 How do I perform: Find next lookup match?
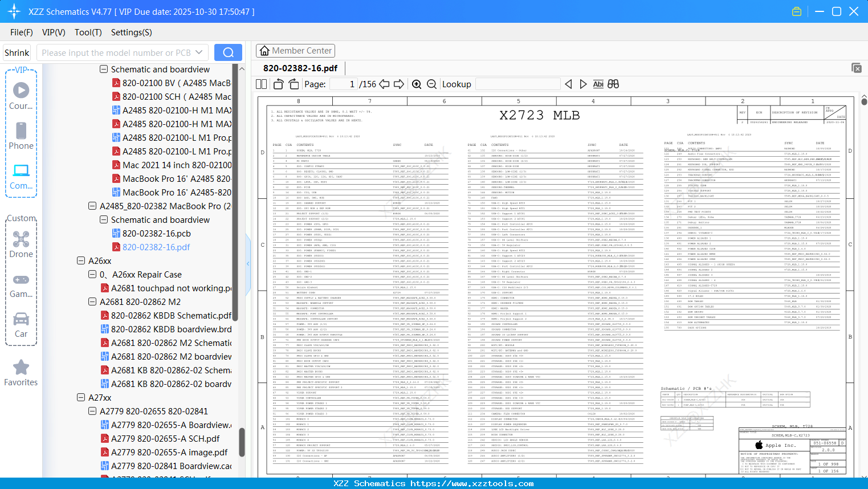point(583,84)
